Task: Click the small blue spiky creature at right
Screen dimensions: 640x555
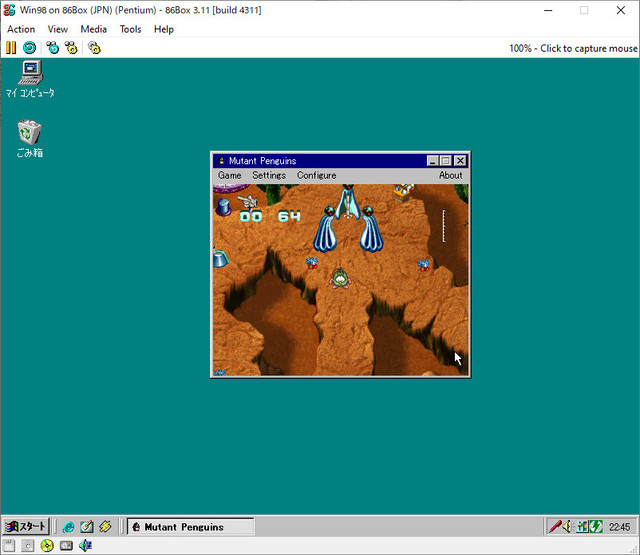Action: tap(424, 265)
